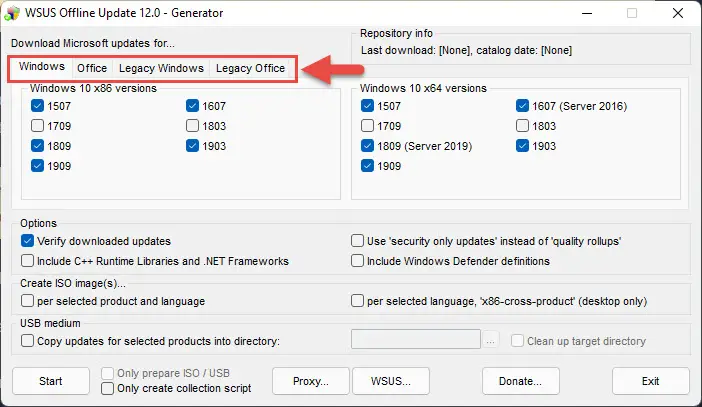The width and height of the screenshot is (702, 407).
Task: Click the WSUS Offline Update app icon
Action: (12, 13)
